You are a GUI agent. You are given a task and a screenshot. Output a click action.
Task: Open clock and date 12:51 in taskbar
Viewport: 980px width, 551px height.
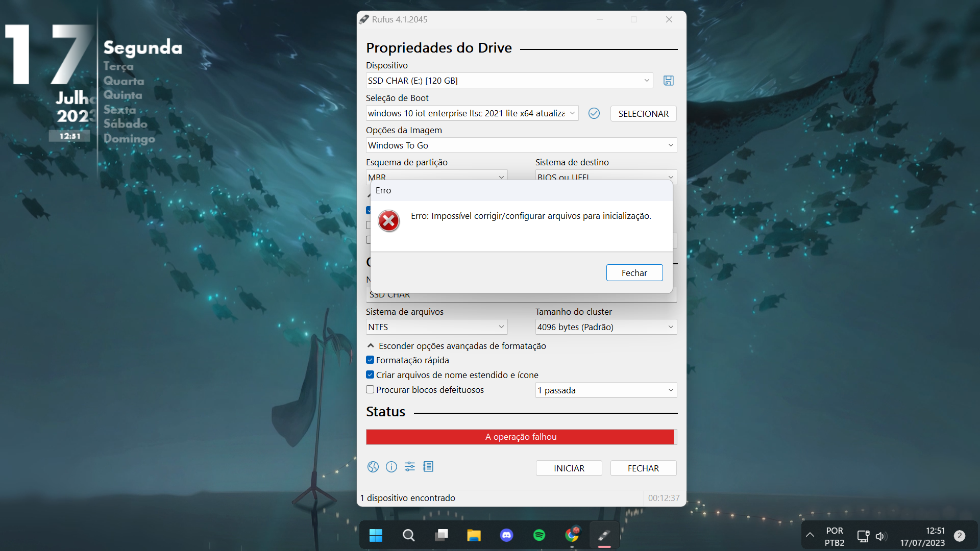point(922,537)
